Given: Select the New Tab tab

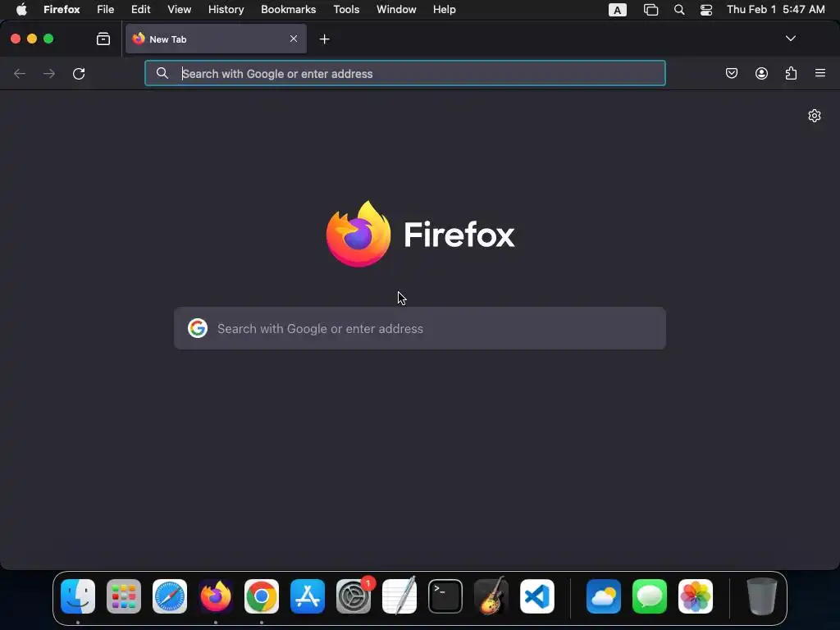Looking at the screenshot, I should pos(216,39).
